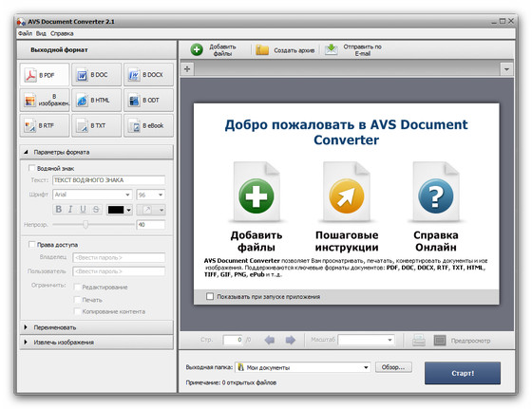
Task: Enable the Водяной знак checkbox
Action: pyautogui.click(x=32, y=168)
